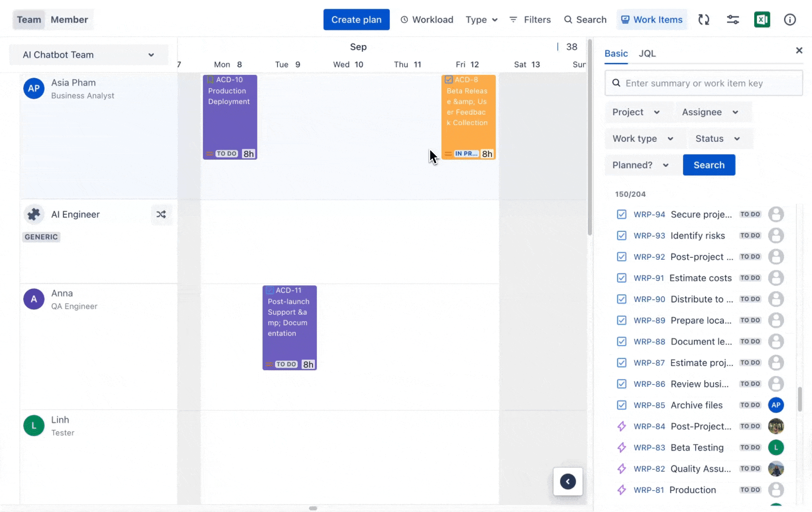Open the Workload view
Image resolution: width=812 pixels, height=512 pixels.
tap(426, 19)
